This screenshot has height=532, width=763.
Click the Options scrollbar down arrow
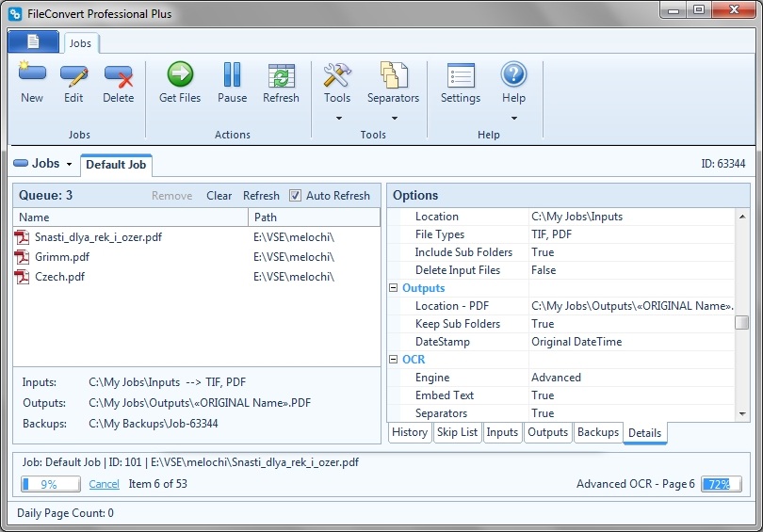(742, 414)
